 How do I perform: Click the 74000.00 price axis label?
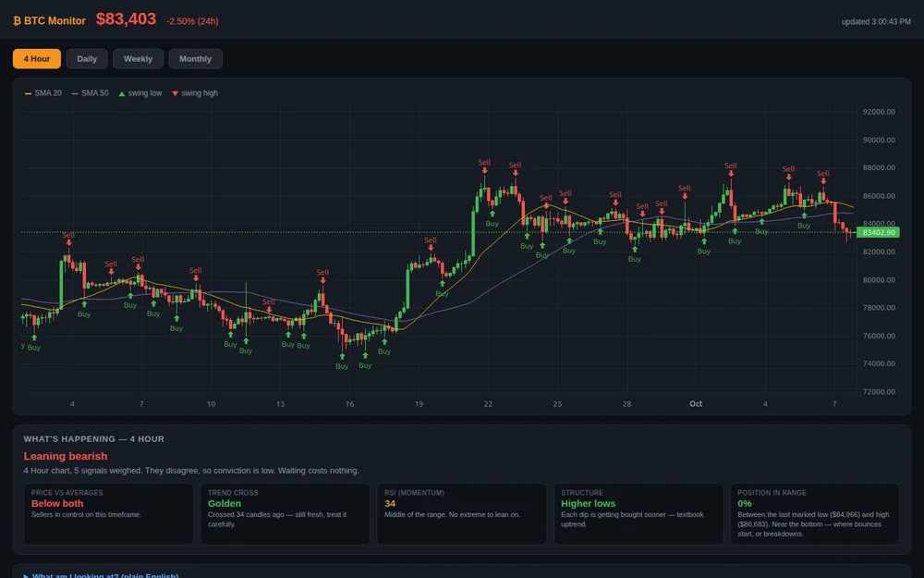point(879,363)
